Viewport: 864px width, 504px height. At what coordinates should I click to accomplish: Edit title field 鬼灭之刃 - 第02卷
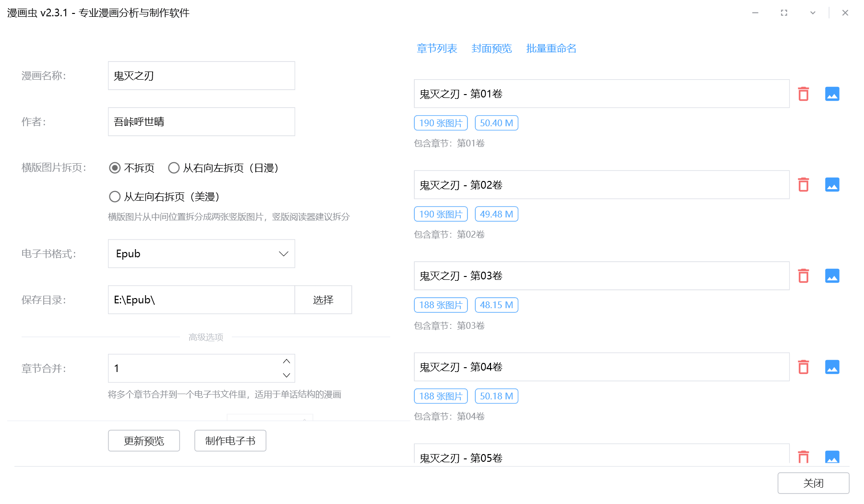[x=601, y=185]
